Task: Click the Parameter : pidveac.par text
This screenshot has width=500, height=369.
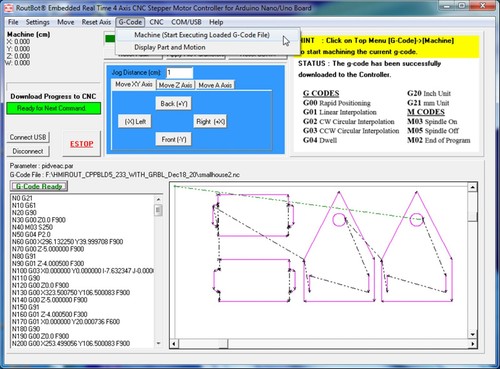Action: (x=41, y=166)
